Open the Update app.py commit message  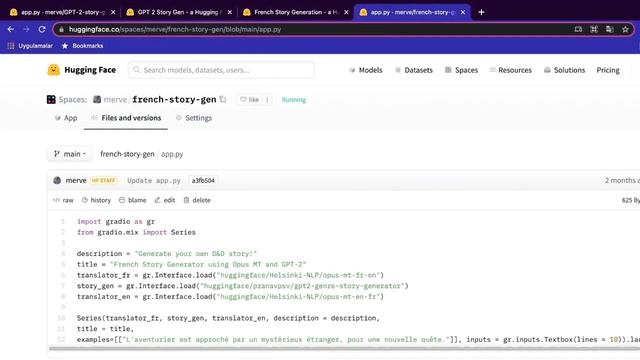(154, 180)
